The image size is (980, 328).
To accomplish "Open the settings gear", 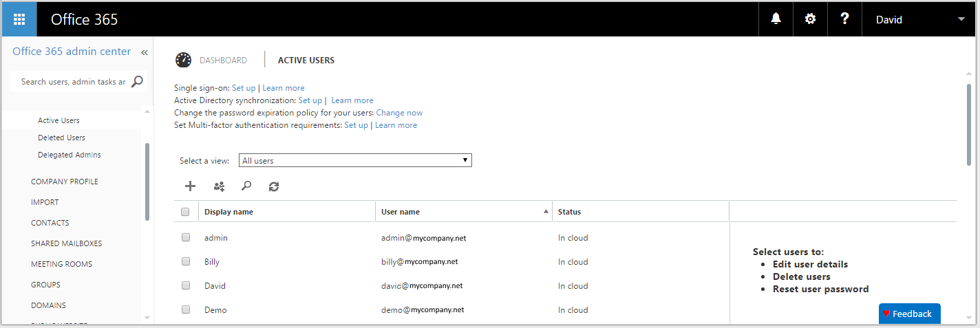I will point(810,19).
